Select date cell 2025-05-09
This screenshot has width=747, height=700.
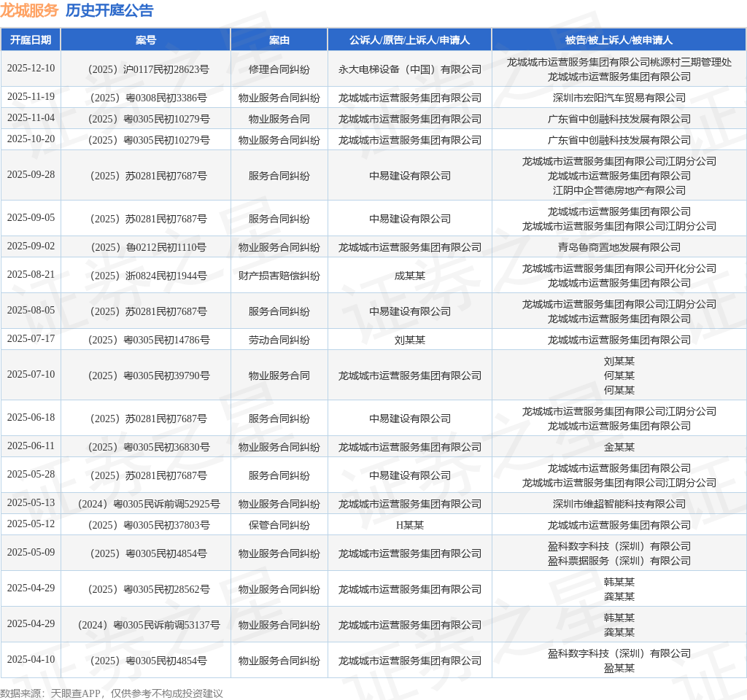[x=31, y=553]
